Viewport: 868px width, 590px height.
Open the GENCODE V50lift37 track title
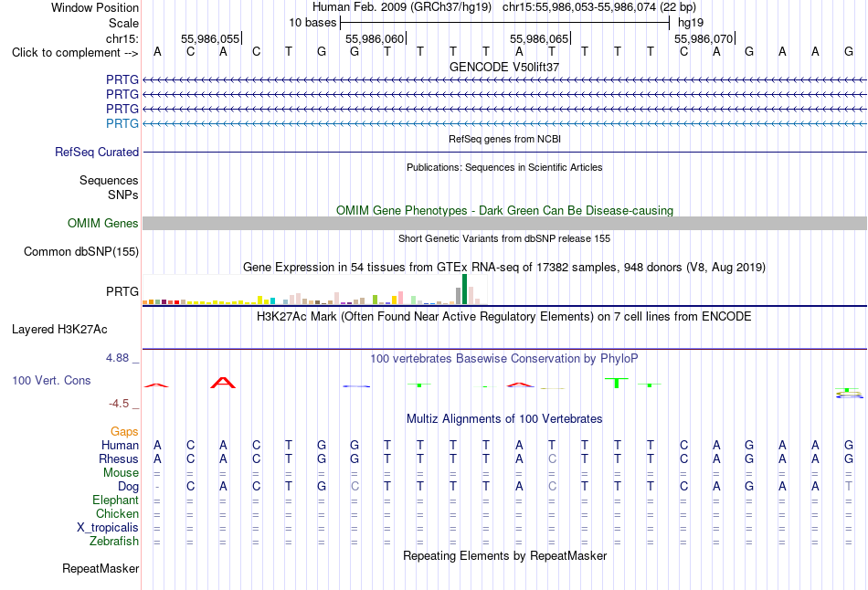pyautogui.click(x=504, y=67)
